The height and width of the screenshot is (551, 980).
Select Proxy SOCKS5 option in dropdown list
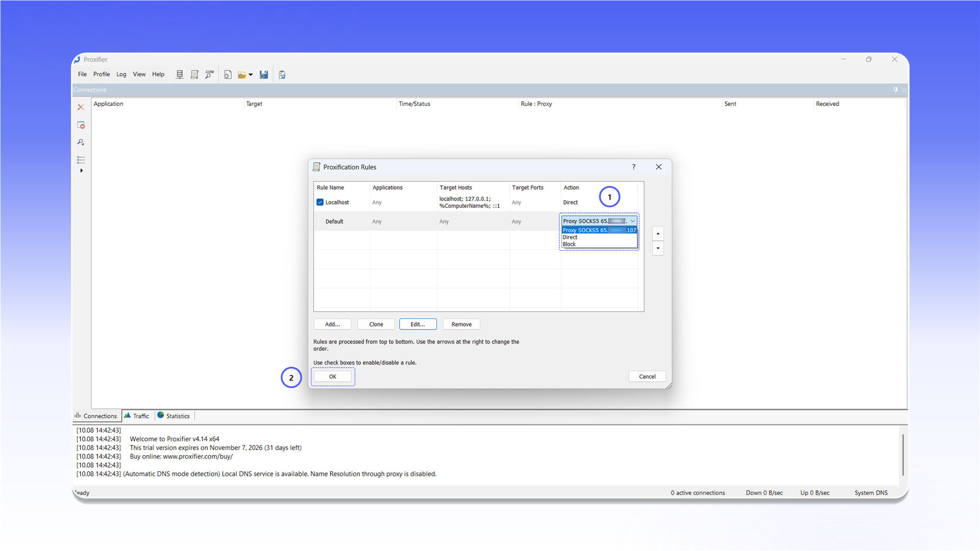point(599,230)
